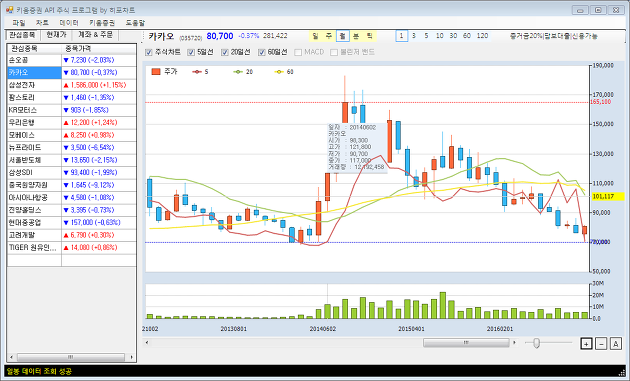This screenshot has height=381, width=630.
Task: Select the 카카오 row in the watchlist
Action: click(35, 73)
